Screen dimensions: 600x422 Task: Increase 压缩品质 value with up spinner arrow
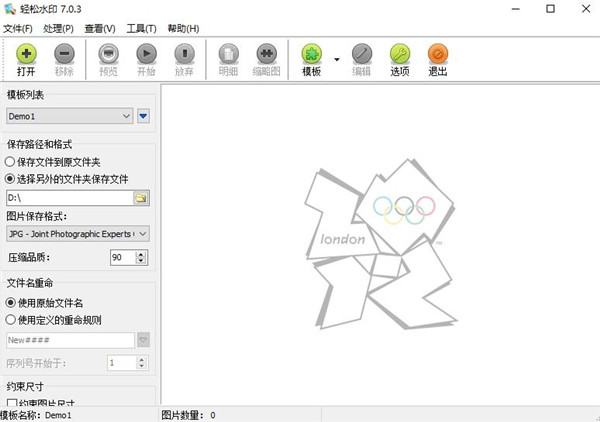[x=141, y=254]
